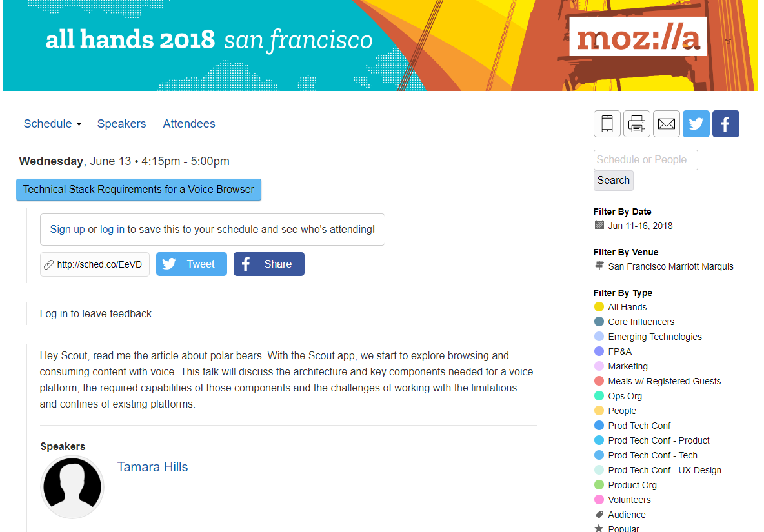
Task: Select the yellow All Hands type swatch
Action: (x=599, y=307)
